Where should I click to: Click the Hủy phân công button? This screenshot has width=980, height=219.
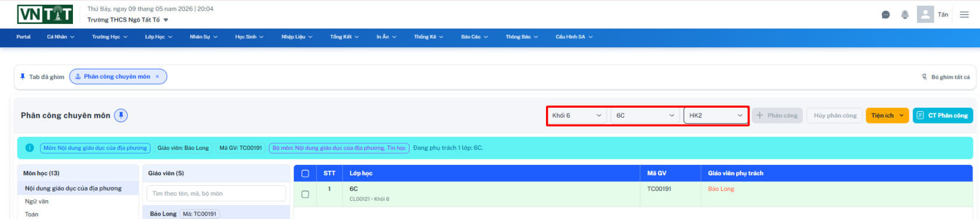(835, 115)
